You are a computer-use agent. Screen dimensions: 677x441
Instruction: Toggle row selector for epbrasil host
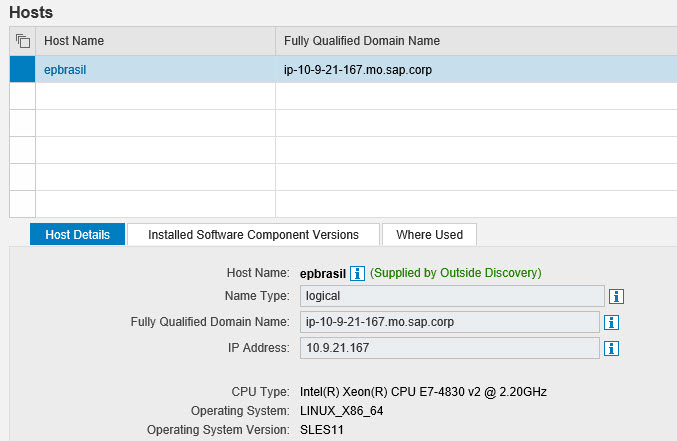pos(22,69)
